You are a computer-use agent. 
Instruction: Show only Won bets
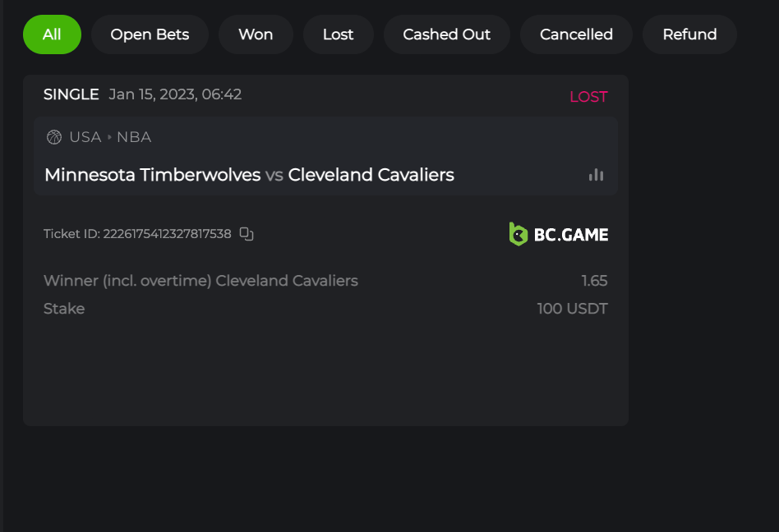(x=256, y=34)
